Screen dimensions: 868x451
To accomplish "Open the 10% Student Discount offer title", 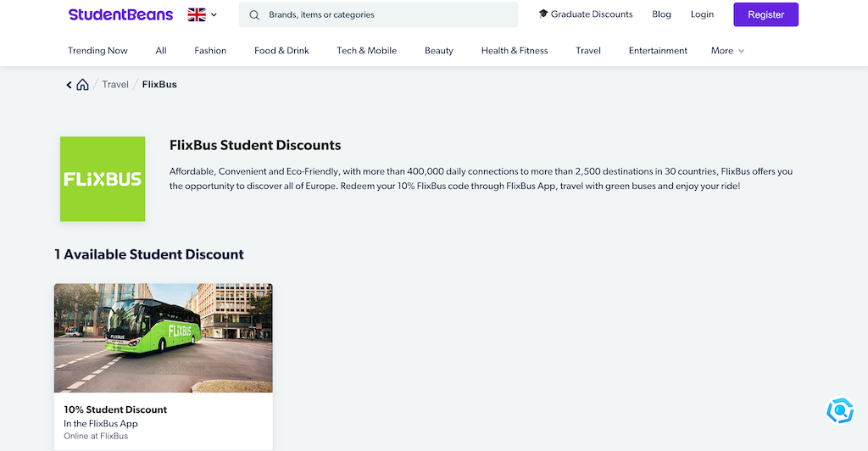I will tap(115, 409).
